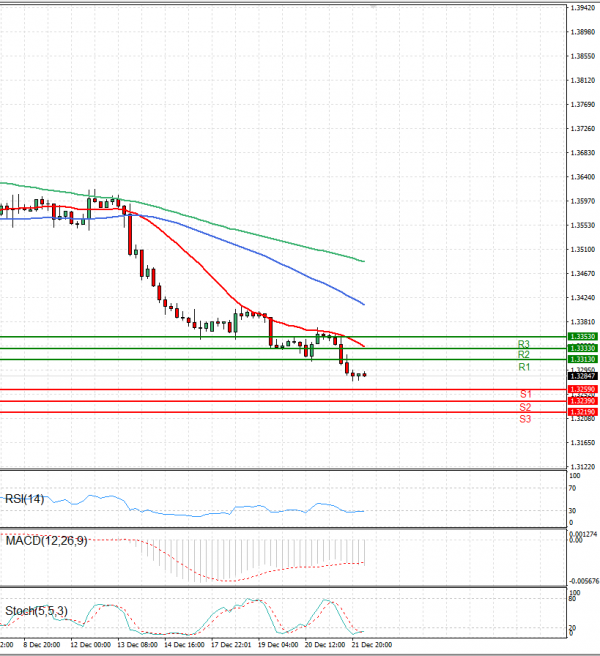This screenshot has width=600, height=656.
Task: Click the MACD scale value -0.005676
Action: pos(584,582)
